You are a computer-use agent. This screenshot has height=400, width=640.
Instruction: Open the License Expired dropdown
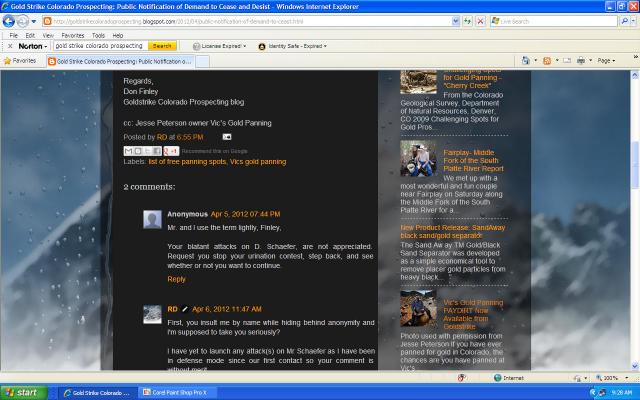tap(220, 46)
